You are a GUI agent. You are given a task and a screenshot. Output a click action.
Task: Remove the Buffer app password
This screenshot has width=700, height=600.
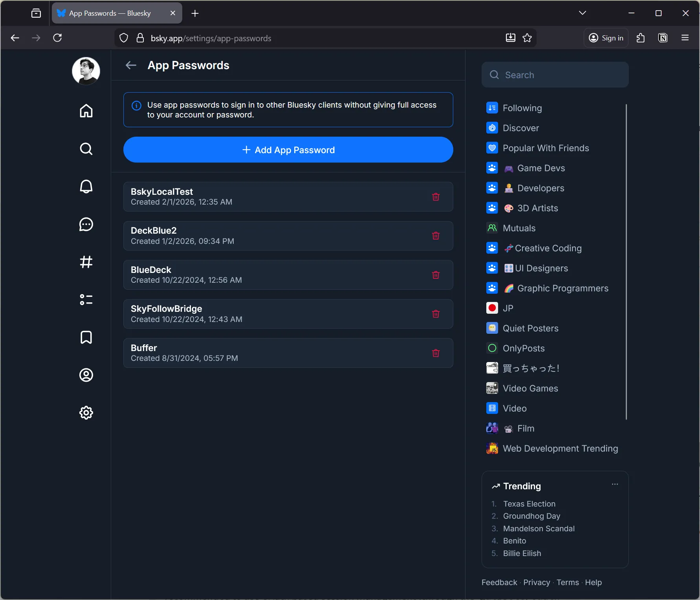tap(436, 353)
